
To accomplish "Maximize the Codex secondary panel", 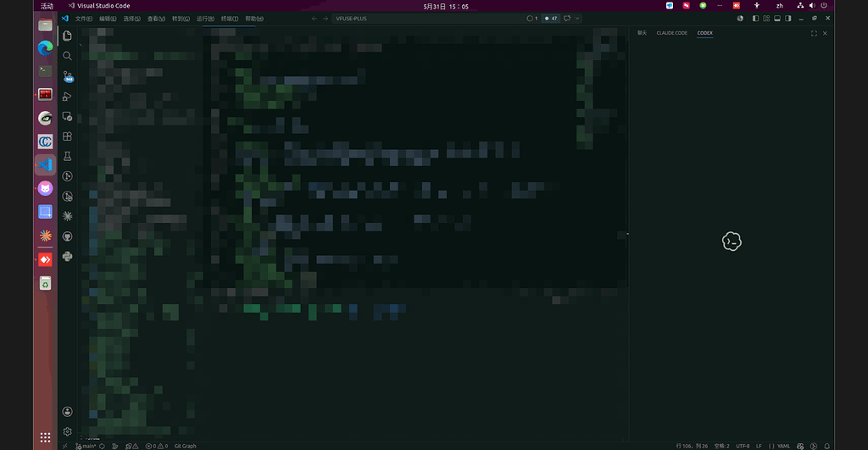I will point(814,33).
